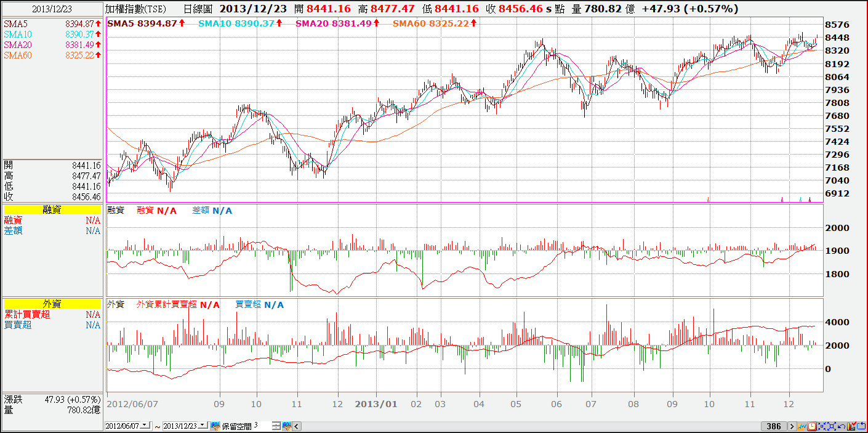Click the 6912 price axis label
The image size is (868, 433).
pos(838,193)
